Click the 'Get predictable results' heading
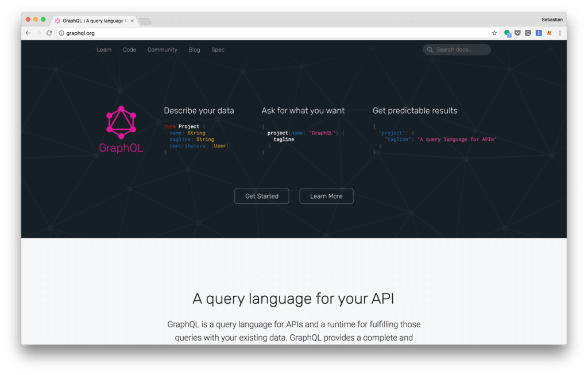 click(x=415, y=111)
